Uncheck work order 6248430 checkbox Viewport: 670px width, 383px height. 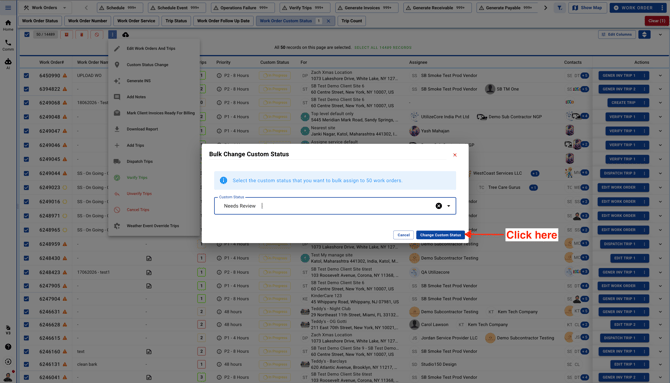(26, 258)
